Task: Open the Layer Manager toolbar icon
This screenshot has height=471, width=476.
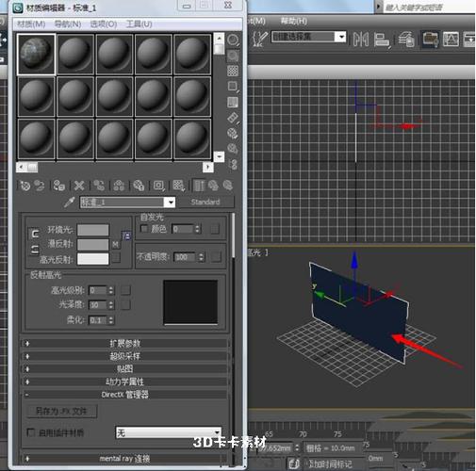Action: click(406, 40)
